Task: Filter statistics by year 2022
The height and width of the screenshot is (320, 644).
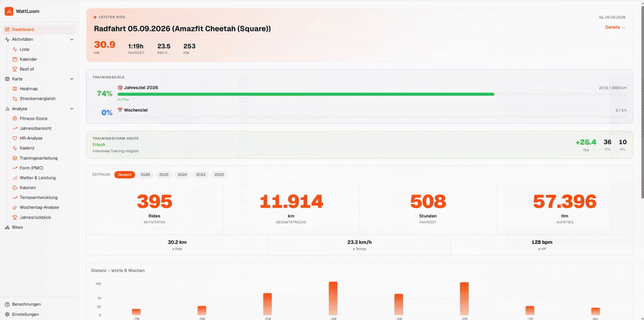Action: coord(220,175)
